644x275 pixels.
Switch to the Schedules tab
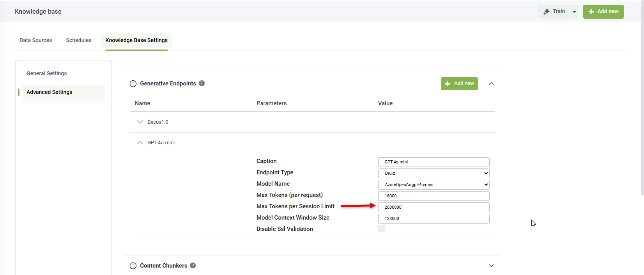(79, 40)
